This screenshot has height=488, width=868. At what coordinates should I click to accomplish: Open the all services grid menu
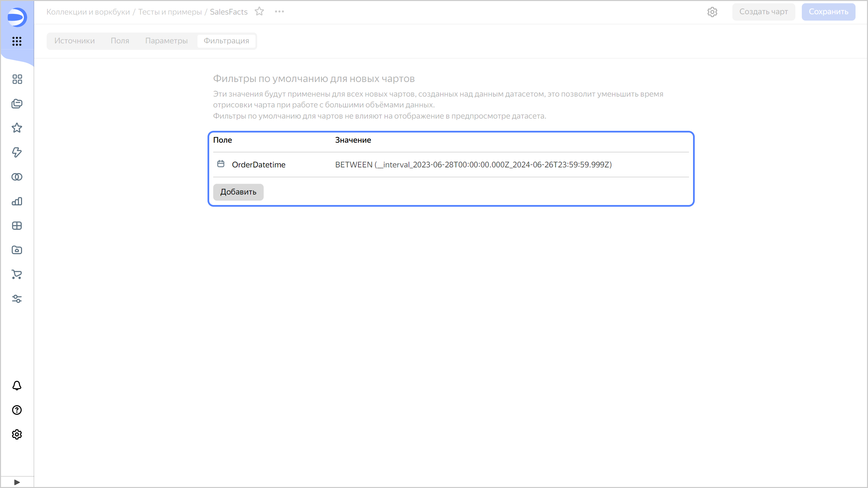17,41
